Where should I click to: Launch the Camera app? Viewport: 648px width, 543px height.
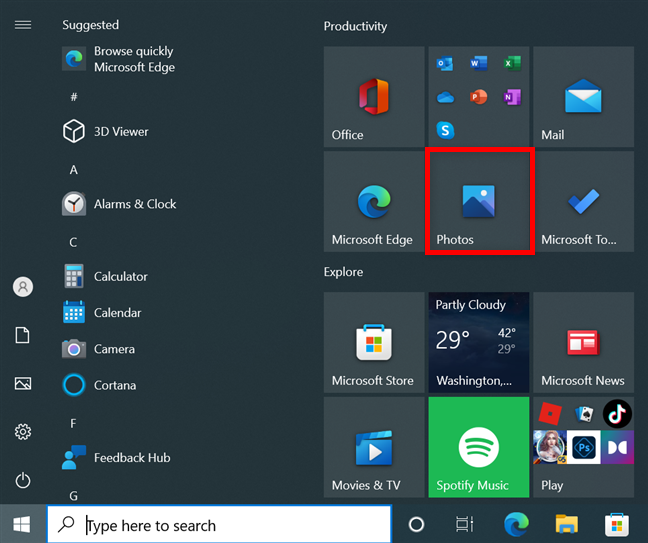click(x=99, y=349)
